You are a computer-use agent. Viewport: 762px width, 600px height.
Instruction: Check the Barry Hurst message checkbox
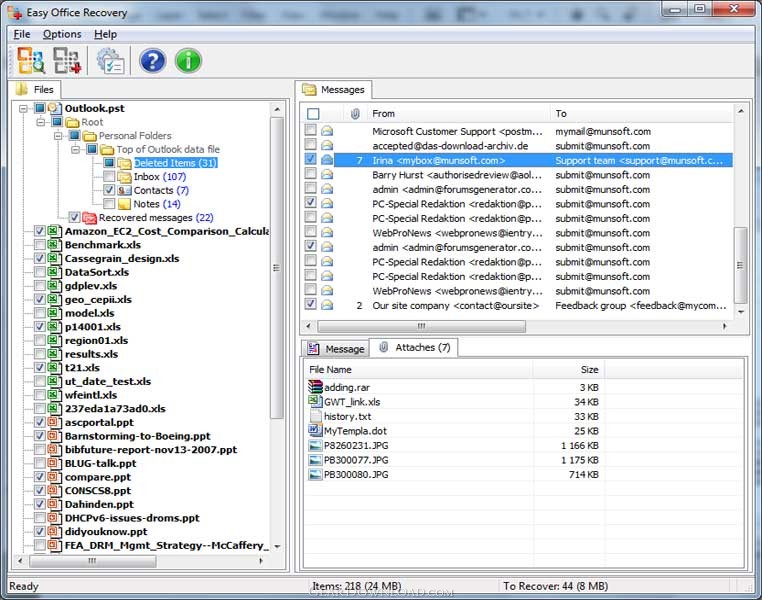point(310,173)
